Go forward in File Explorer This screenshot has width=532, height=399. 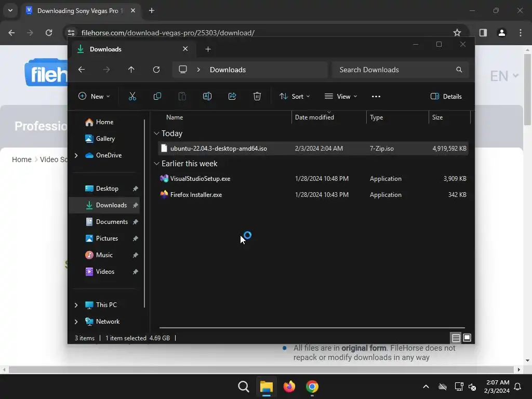[x=107, y=70]
